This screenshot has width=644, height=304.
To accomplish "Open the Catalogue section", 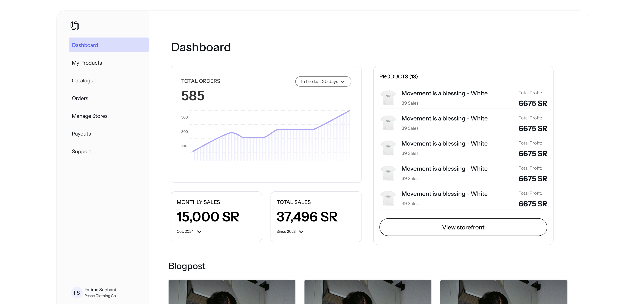I will coord(84,80).
